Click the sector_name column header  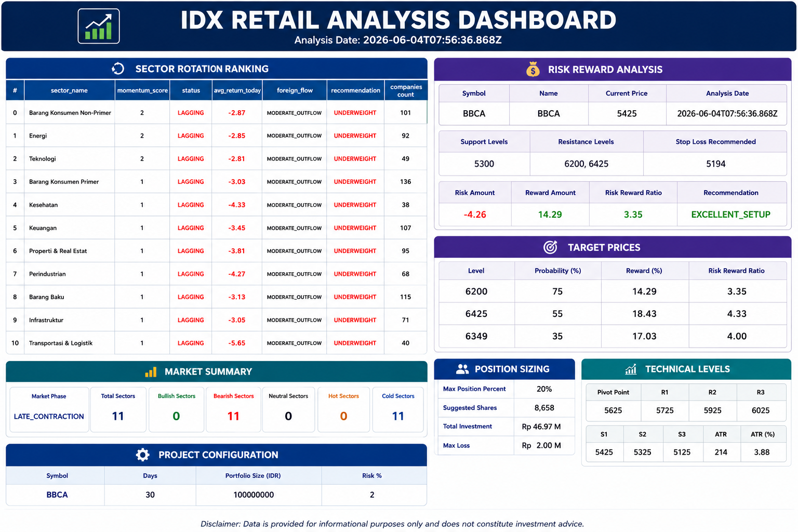[x=69, y=90]
